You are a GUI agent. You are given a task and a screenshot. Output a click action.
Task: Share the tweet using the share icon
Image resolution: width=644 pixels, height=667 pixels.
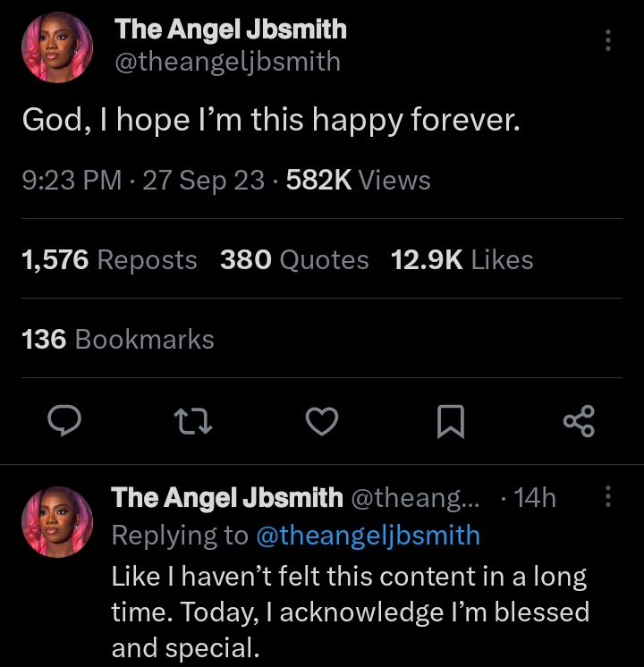click(x=579, y=421)
